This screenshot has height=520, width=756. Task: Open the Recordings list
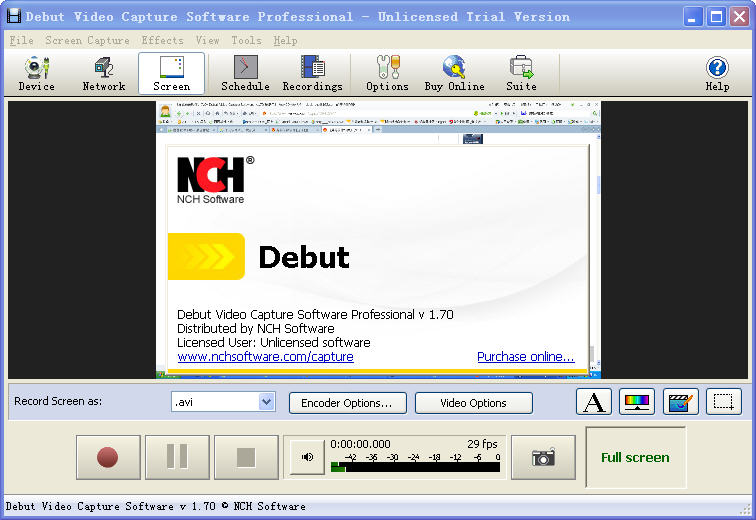pyautogui.click(x=312, y=73)
